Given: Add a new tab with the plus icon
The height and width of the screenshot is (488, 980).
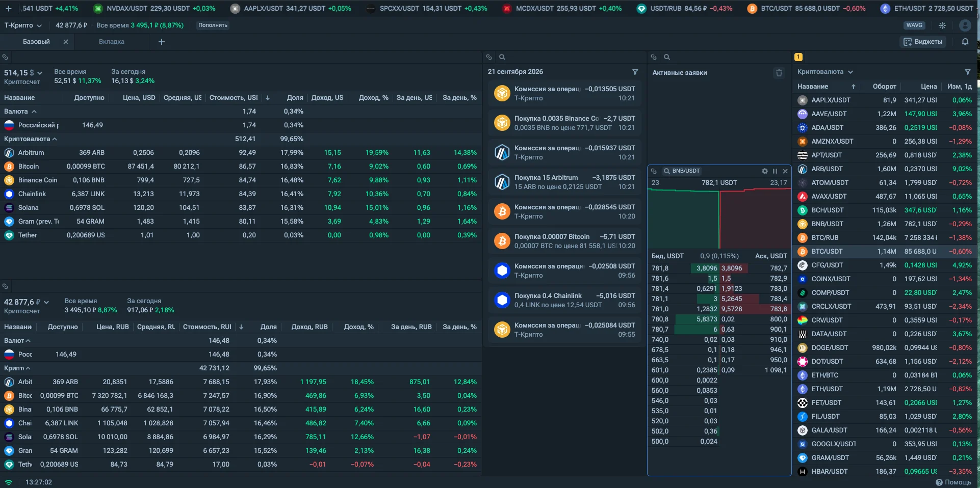Looking at the screenshot, I should coord(162,42).
